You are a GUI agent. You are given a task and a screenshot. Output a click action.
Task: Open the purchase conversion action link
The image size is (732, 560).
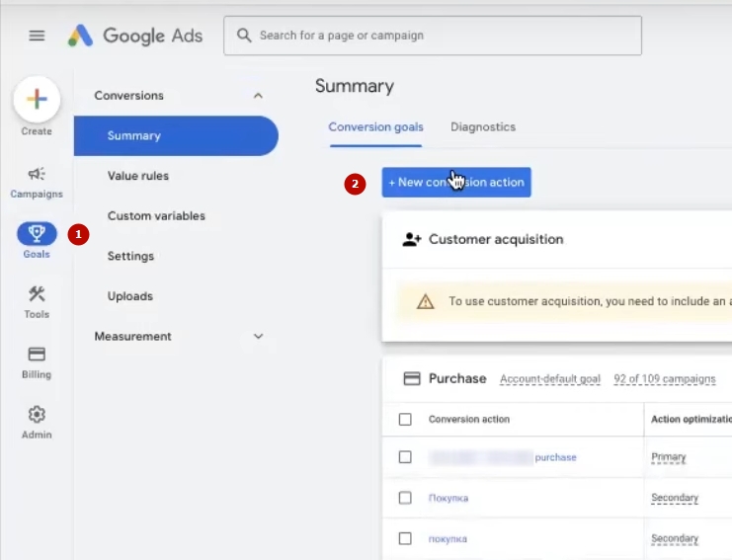point(555,457)
